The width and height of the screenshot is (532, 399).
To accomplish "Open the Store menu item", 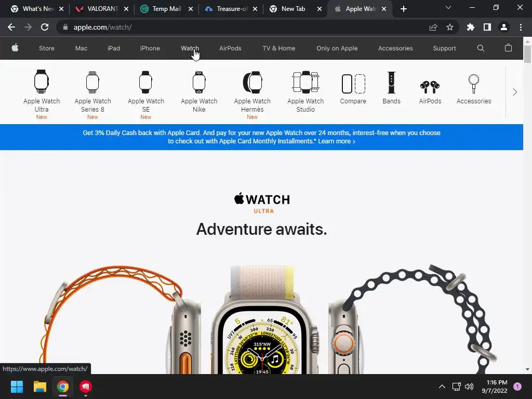I will (46, 48).
